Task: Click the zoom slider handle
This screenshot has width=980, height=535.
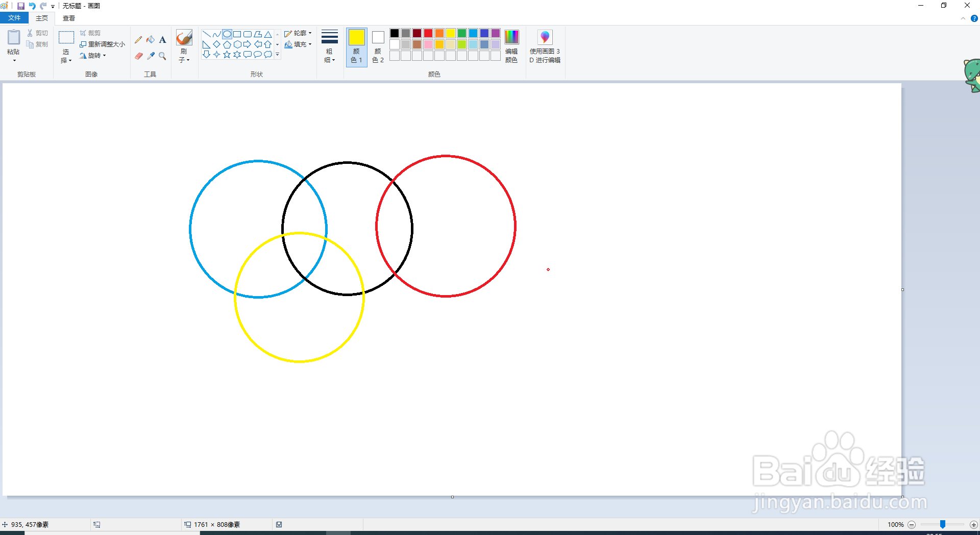Action: 943,524
